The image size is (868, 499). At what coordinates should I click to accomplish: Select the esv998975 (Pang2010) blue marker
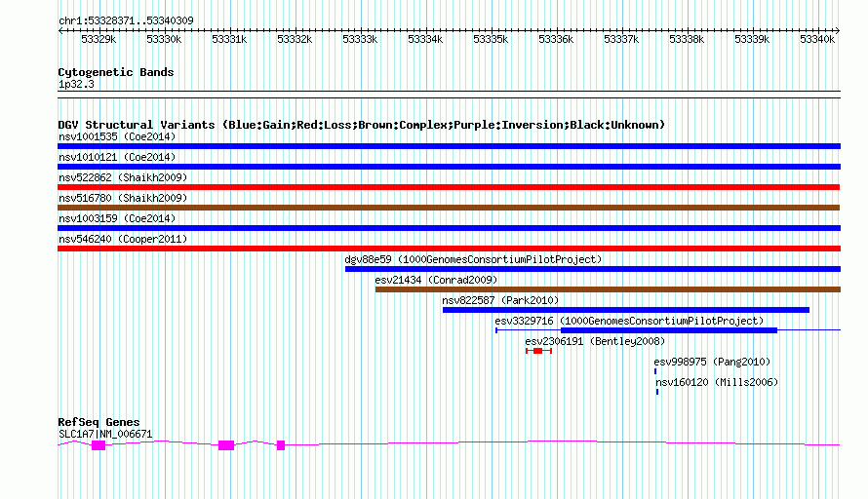point(655,371)
